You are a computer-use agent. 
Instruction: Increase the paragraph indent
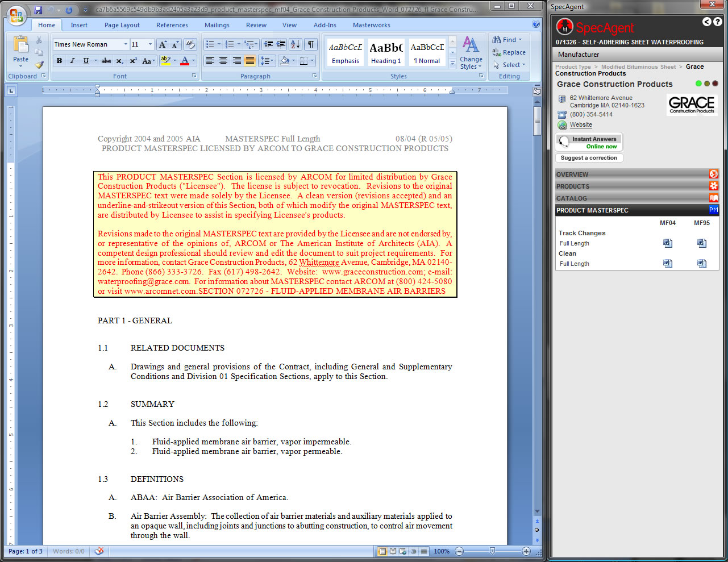coord(281,44)
